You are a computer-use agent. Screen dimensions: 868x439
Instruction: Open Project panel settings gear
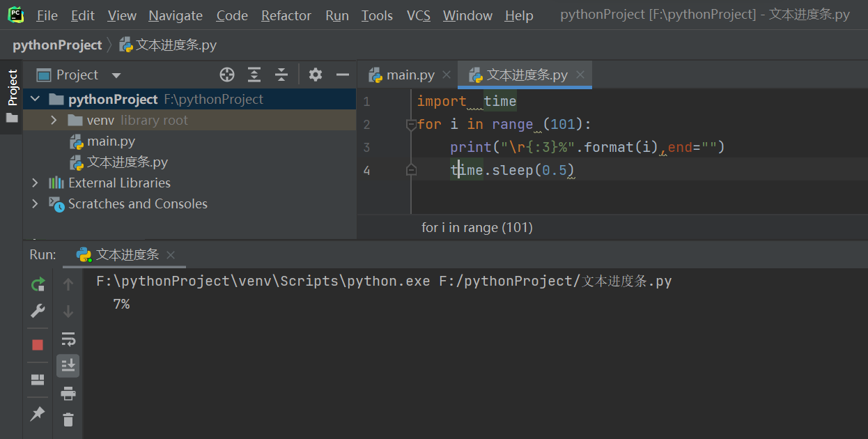[x=315, y=75]
